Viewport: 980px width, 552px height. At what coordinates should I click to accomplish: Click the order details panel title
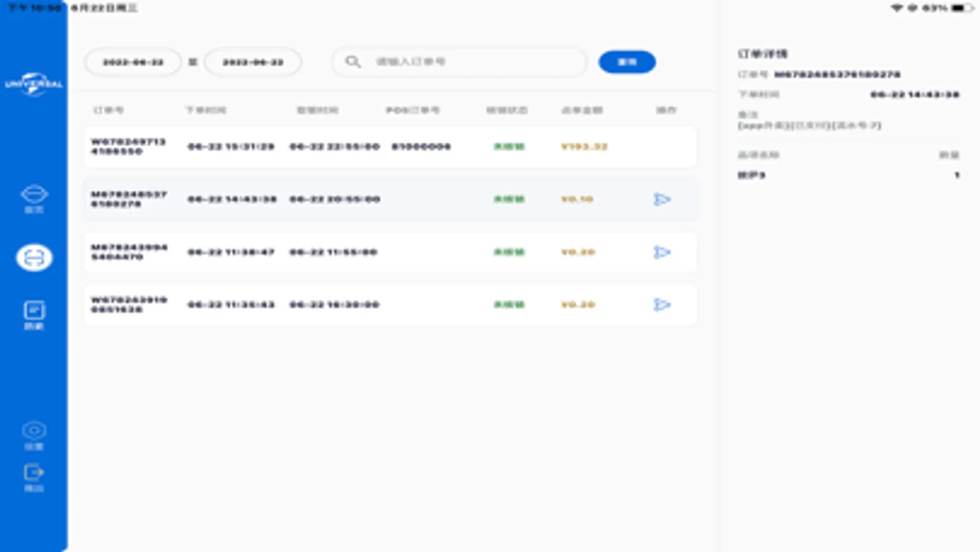[x=762, y=54]
